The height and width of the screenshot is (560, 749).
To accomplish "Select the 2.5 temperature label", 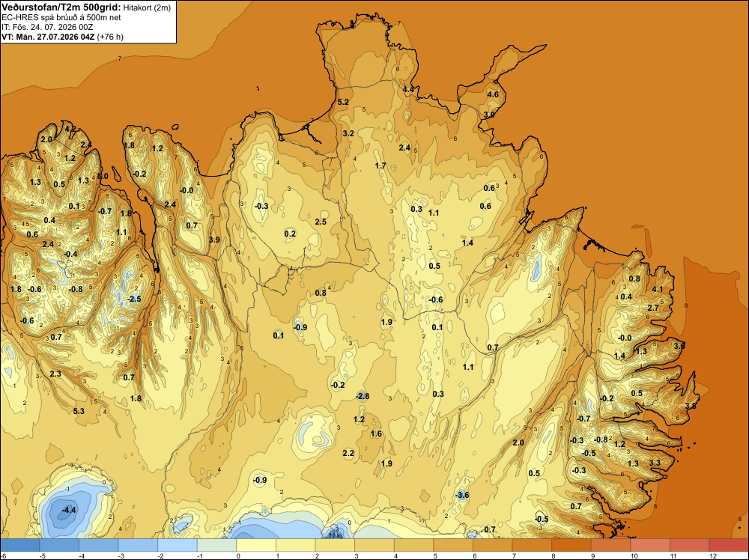I will (321, 222).
